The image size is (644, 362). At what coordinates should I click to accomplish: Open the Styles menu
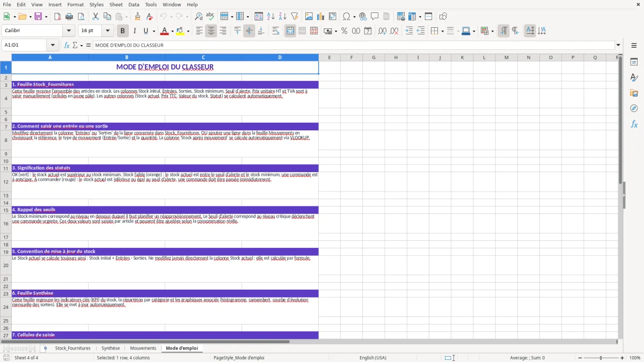coord(97,4)
